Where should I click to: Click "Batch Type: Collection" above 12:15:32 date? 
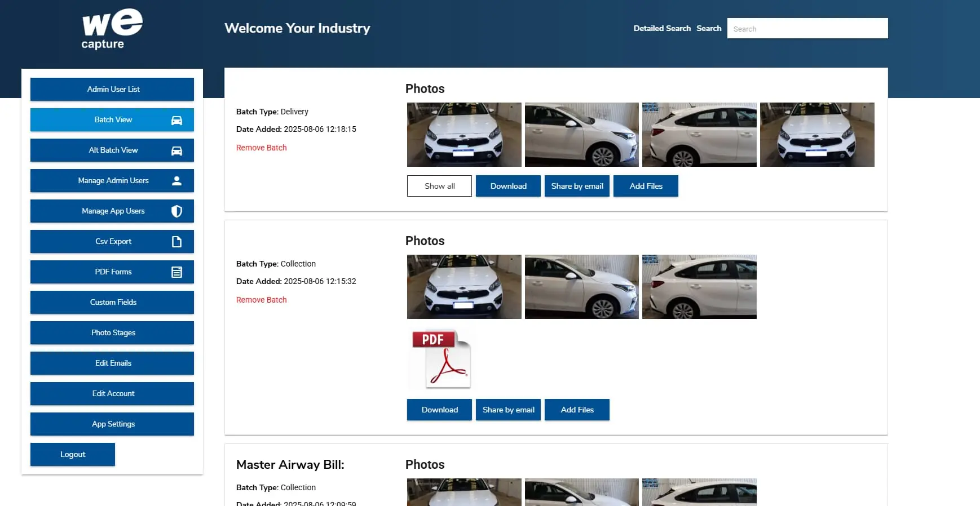276,264
